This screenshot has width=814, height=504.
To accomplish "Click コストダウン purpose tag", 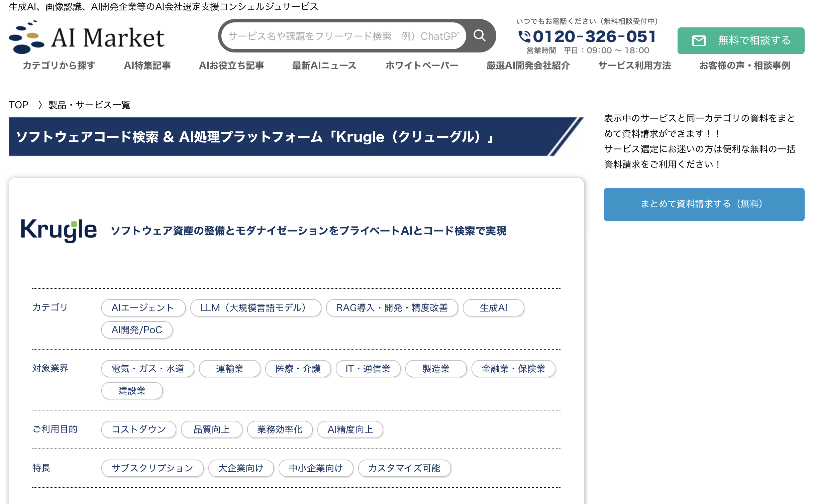I will pyautogui.click(x=138, y=429).
